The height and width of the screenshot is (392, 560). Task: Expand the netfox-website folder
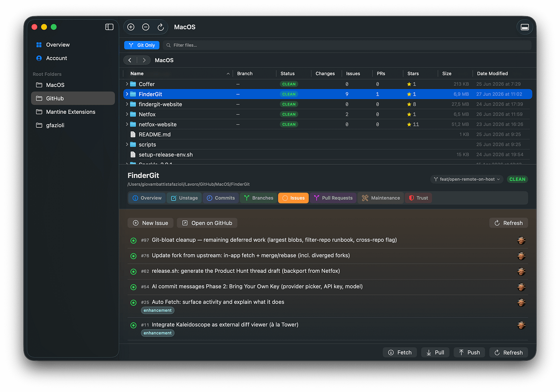(x=127, y=124)
